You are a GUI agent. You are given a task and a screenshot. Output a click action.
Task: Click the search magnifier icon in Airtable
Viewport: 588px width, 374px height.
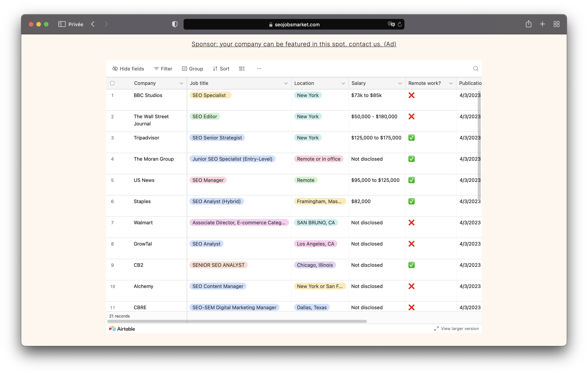click(476, 69)
